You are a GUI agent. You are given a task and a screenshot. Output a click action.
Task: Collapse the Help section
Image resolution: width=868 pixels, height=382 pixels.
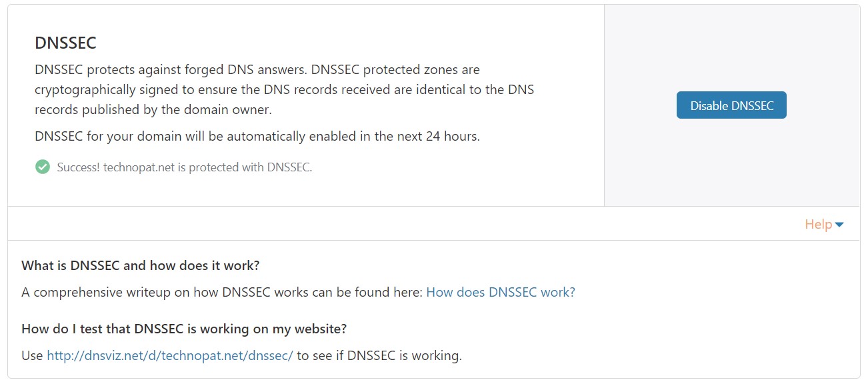click(x=818, y=224)
